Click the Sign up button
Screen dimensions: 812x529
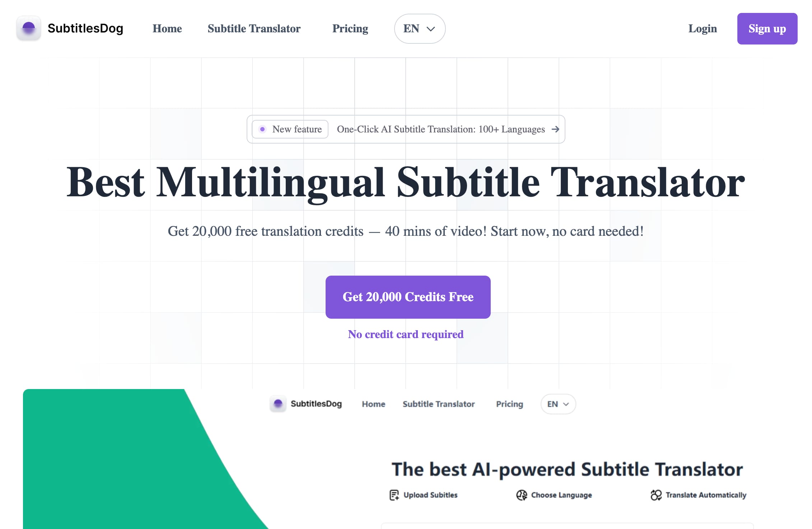coord(767,28)
